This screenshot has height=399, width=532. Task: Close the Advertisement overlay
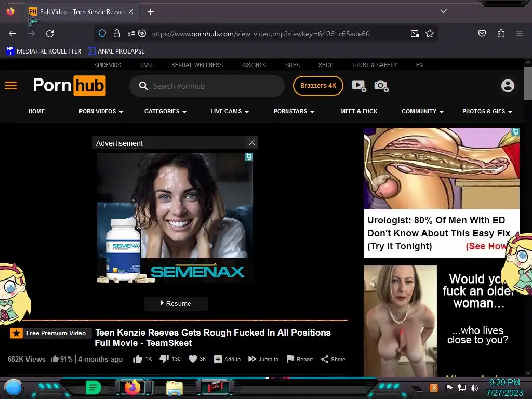[x=252, y=142]
